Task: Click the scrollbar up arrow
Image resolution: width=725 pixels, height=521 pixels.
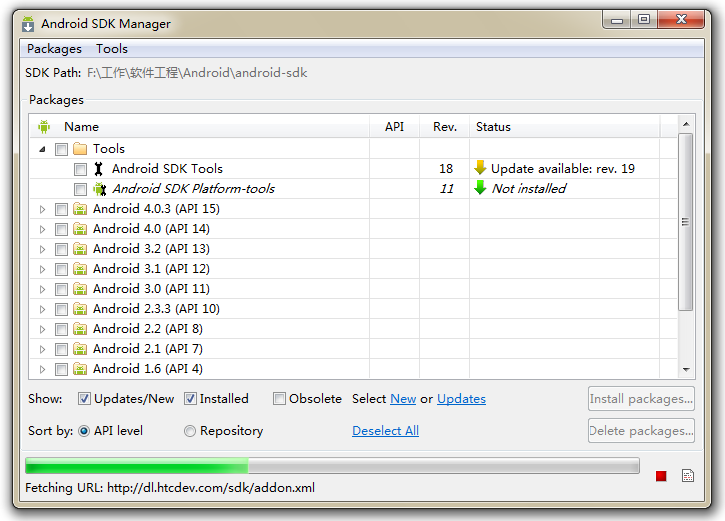Action: (686, 124)
